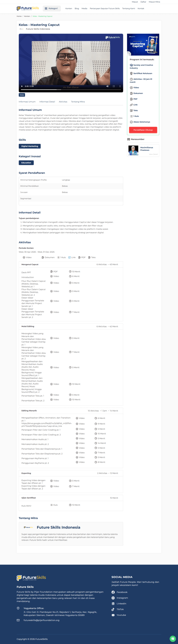
Task: Switch to Informasi Detail tab
Action: [x=47, y=102]
